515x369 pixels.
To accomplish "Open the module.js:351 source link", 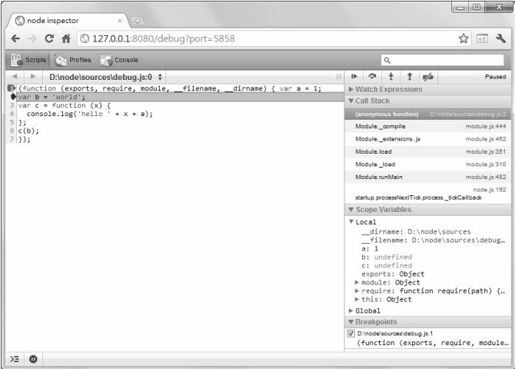I will tap(486, 152).
